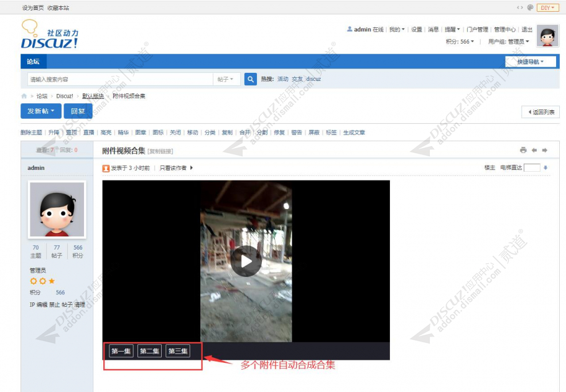566x392 pixels.
Task: Click breadcrumb Discuz!
Action: tap(65, 96)
